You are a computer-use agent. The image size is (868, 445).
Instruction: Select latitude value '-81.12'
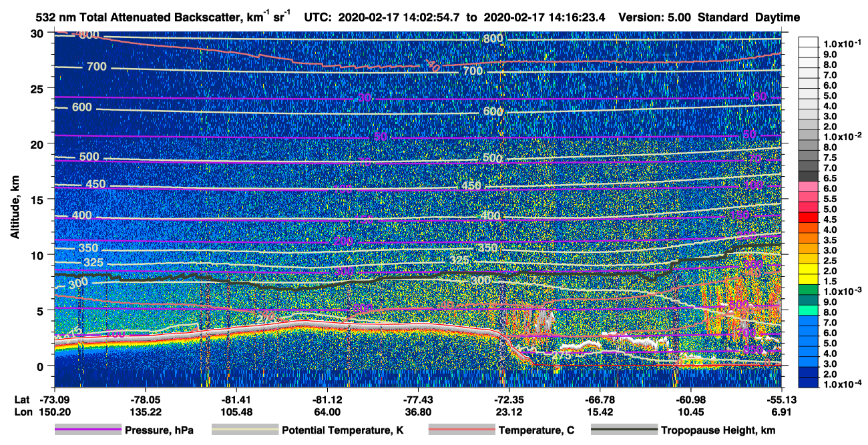click(327, 399)
